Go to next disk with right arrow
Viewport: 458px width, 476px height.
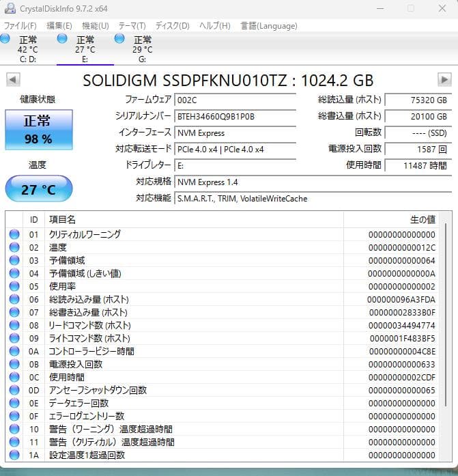coord(444,80)
